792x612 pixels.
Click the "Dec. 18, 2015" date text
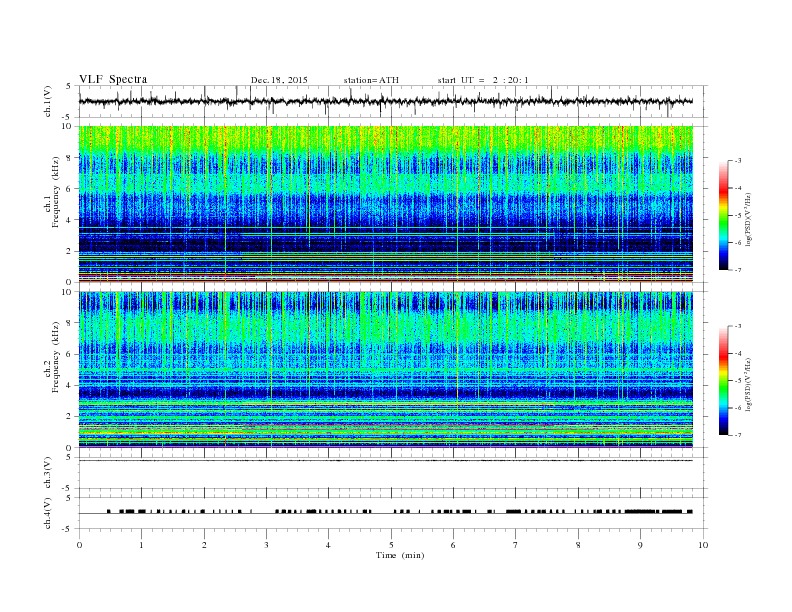tap(279, 80)
